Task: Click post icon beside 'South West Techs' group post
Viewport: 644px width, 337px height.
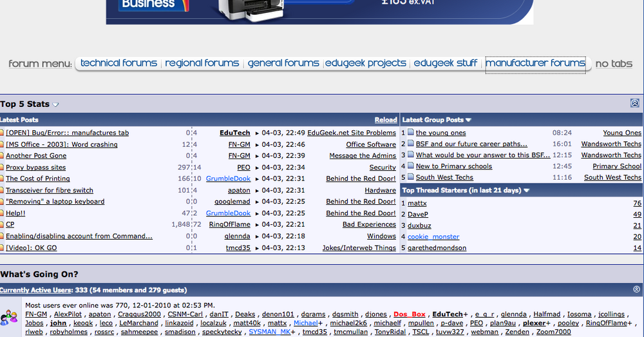Action: point(411,177)
